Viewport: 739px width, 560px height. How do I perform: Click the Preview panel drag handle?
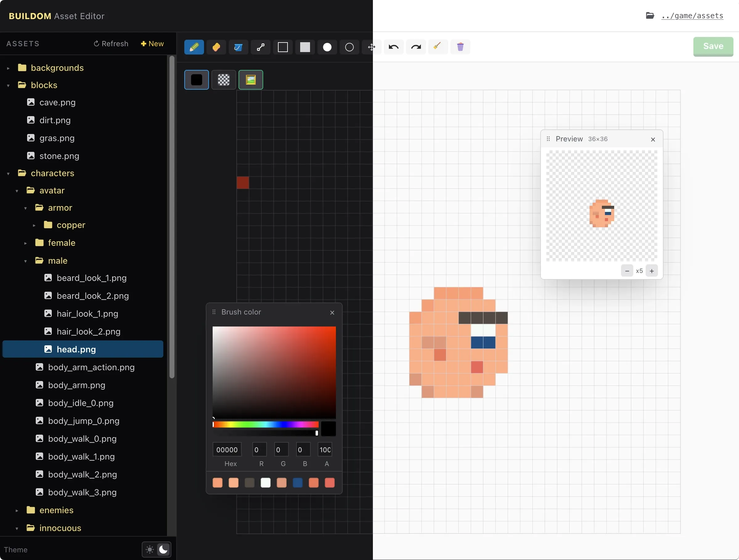click(x=548, y=139)
